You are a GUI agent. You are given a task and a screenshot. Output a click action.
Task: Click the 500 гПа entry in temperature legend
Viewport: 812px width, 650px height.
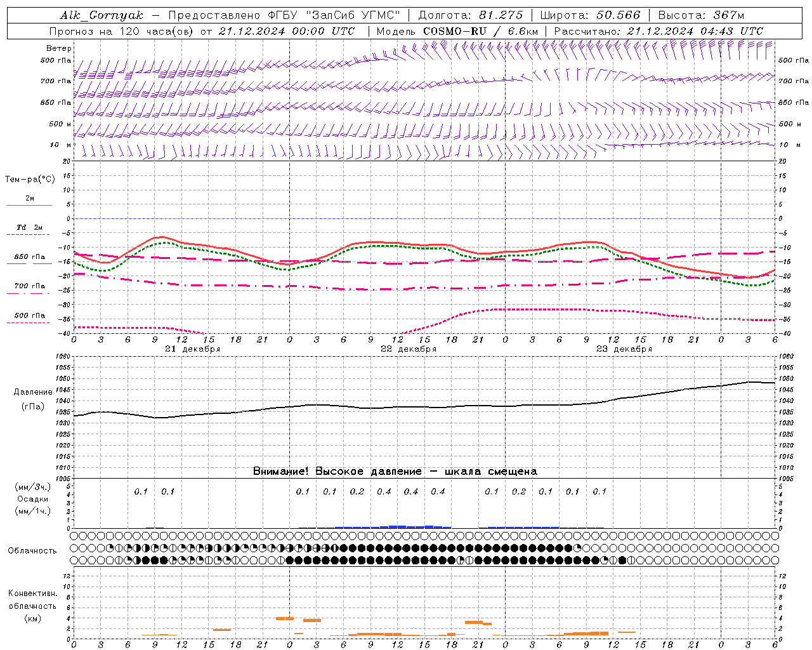pyautogui.click(x=29, y=315)
